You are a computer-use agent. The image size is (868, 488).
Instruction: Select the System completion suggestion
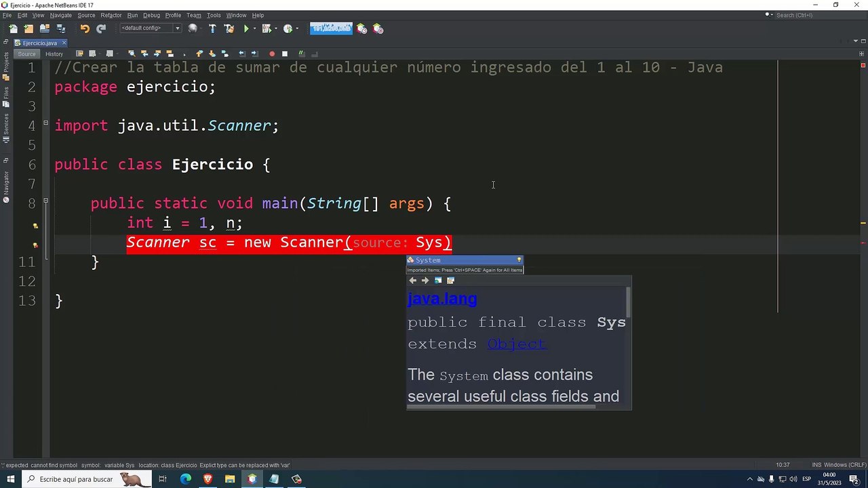point(465,260)
